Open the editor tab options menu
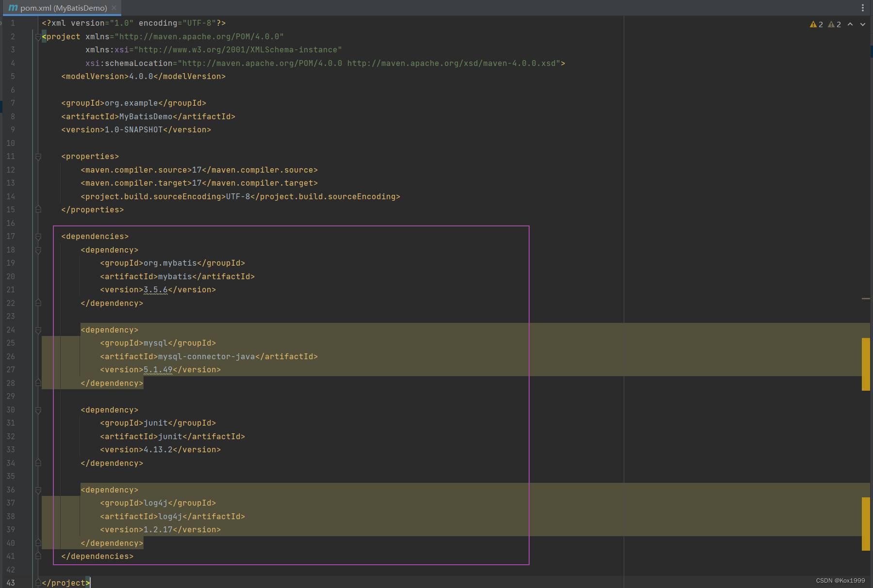 [x=862, y=8]
